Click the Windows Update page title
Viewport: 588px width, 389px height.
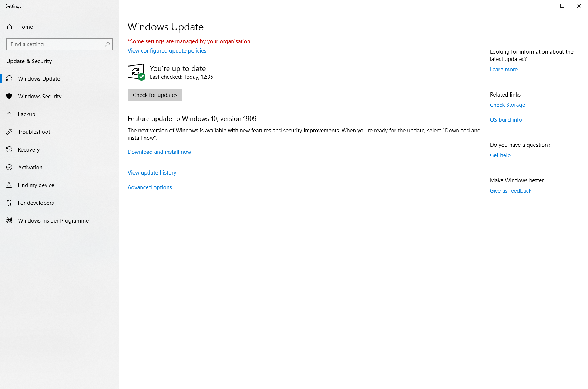165,27
